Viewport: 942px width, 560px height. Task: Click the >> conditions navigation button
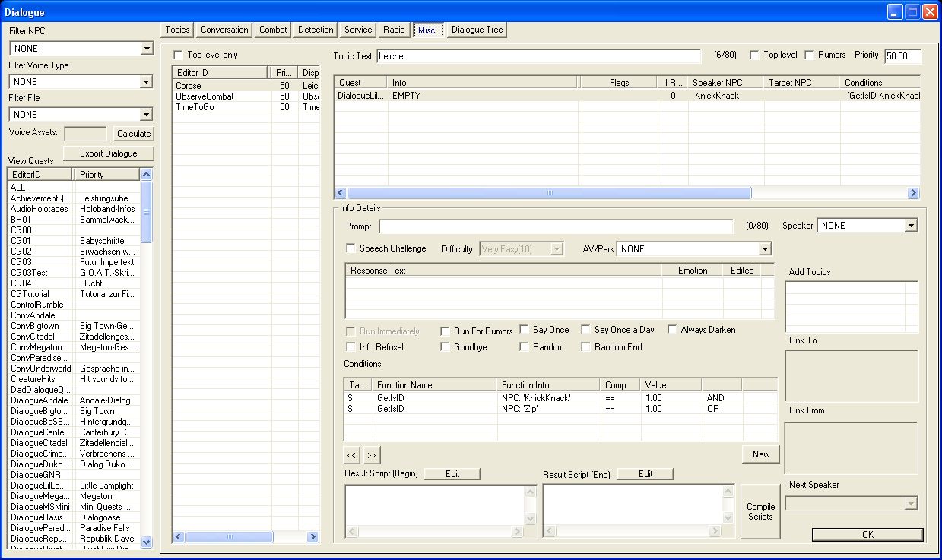(x=371, y=455)
